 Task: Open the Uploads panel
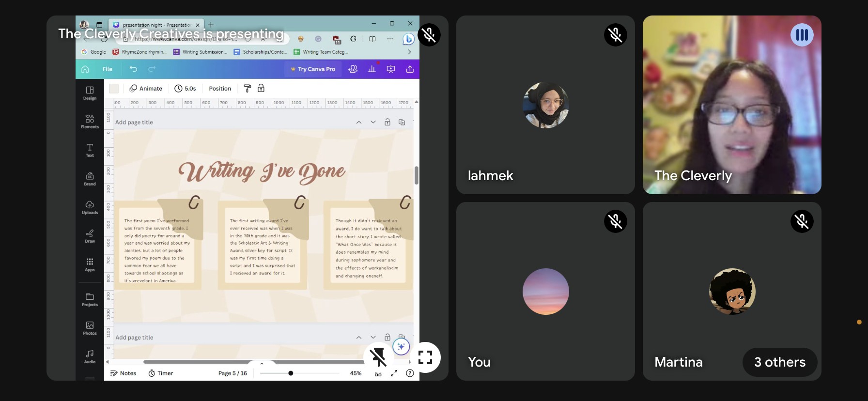click(90, 207)
